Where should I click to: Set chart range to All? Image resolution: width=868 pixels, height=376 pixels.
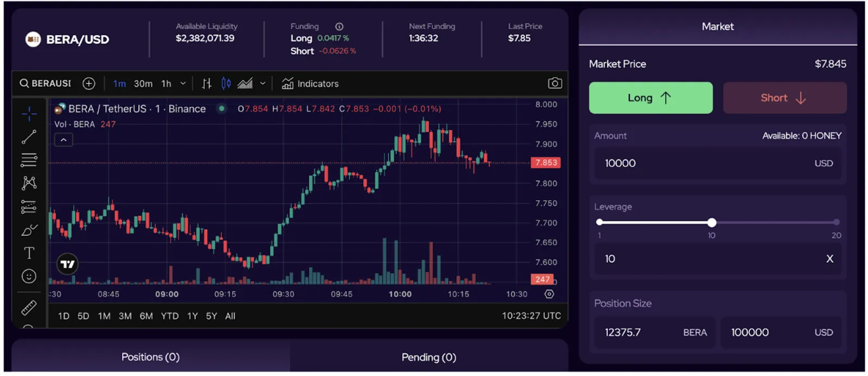tap(231, 316)
